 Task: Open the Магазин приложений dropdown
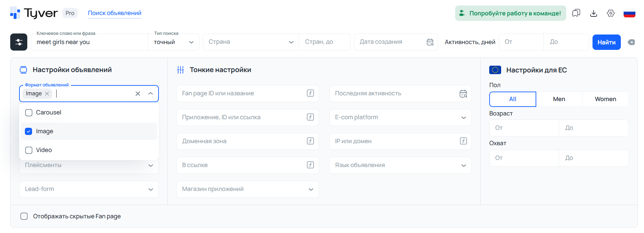[x=248, y=189]
